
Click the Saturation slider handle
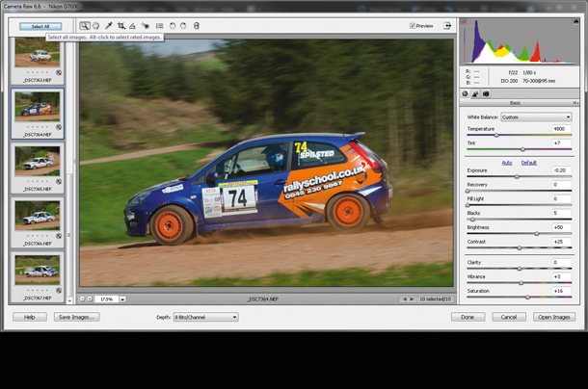(x=527, y=298)
